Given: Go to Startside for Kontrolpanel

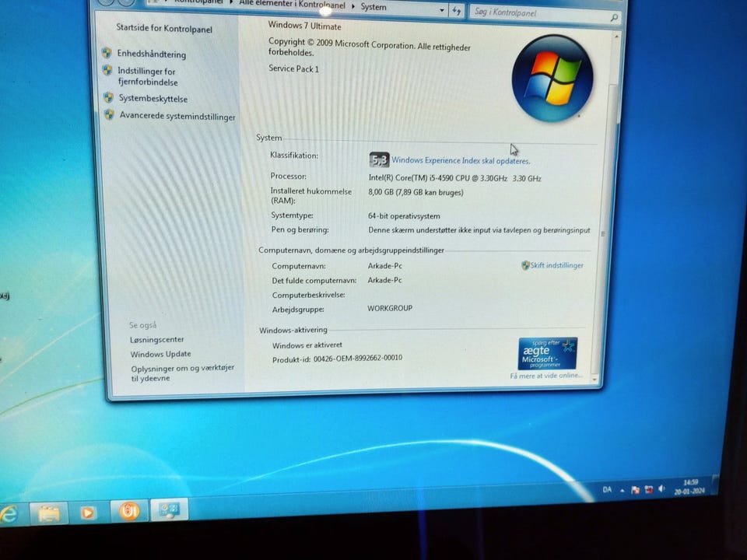Looking at the screenshot, I should click(164, 29).
